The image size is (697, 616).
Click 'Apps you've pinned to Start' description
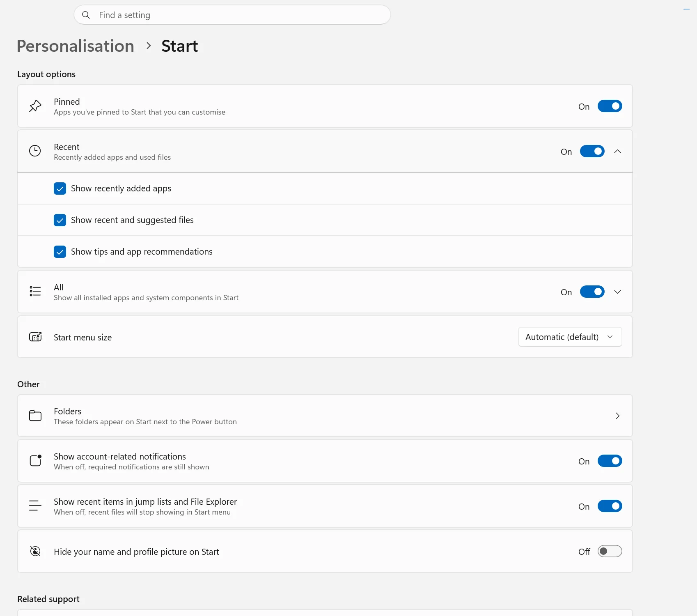click(x=140, y=112)
